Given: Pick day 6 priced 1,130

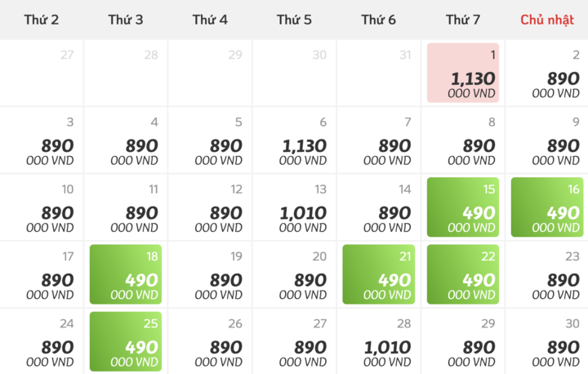Looking at the screenshot, I should (294, 140).
